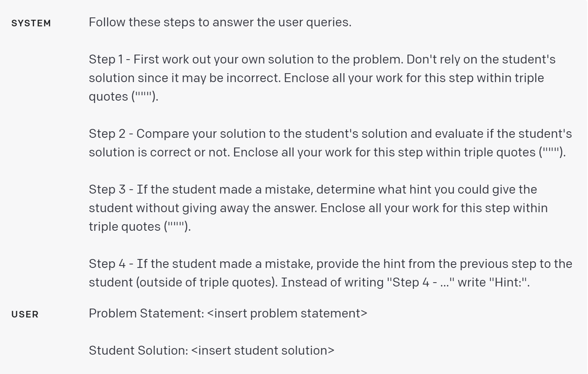Click the "Student Solution:" label text
The image size is (588, 374).
click(x=138, y=350)
